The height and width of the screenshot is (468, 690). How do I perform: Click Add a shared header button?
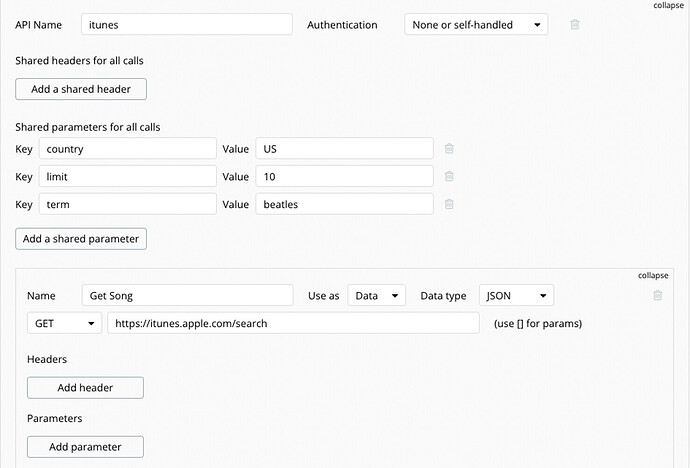pyautogui.click(x=81, y=89)
